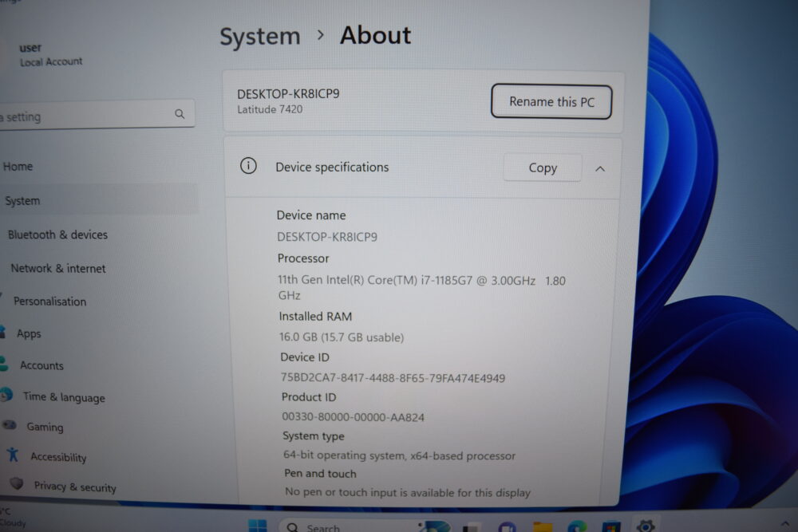Open Network & internet settings
Image resolution: width=798 pixels, height=532 pixels.
point(58,268)
